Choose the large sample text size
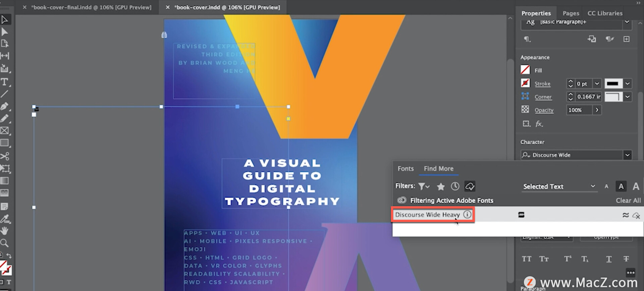This screenshot has height=291, width=644. click(636, 186)
